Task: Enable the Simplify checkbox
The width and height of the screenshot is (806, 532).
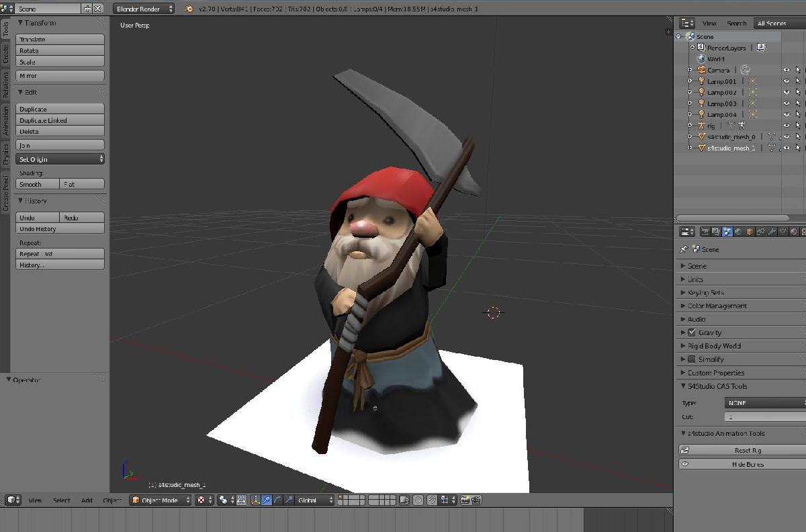Action: click(692, 359)
